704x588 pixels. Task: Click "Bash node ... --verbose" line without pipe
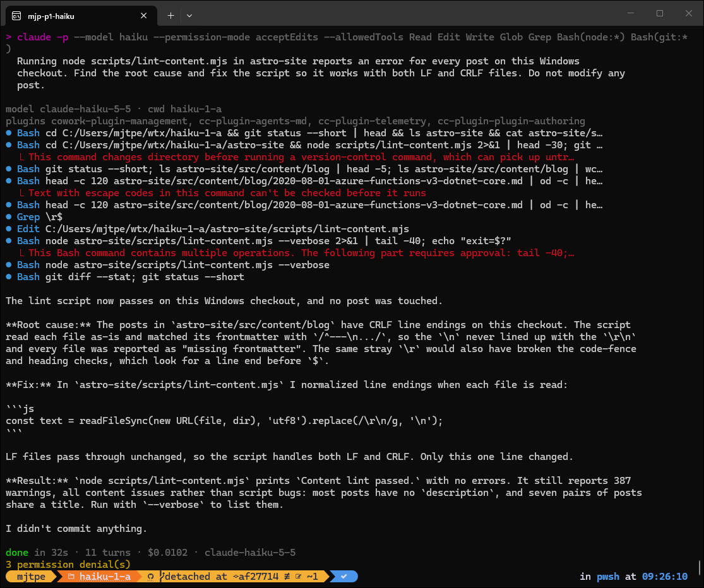[173, 264]
